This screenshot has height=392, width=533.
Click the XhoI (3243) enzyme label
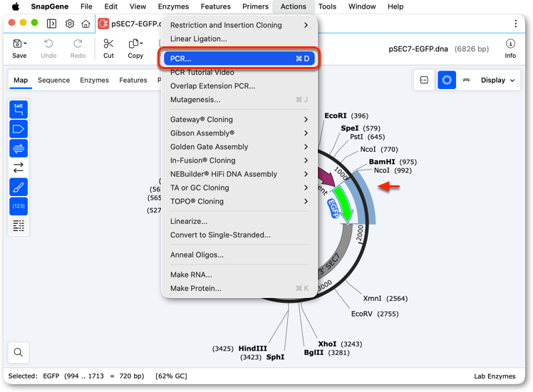[340, 344]
